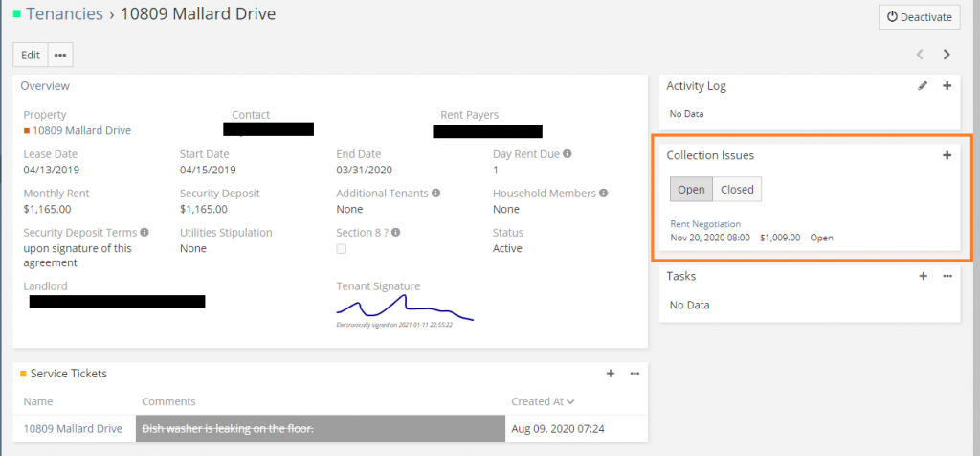This screenshot has width=980, height=456.
Task: Show Open collection issues
Action: (x=691, y=190)
